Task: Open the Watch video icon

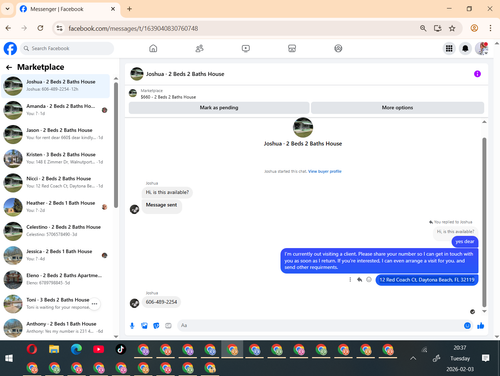Action: (246, 48)
